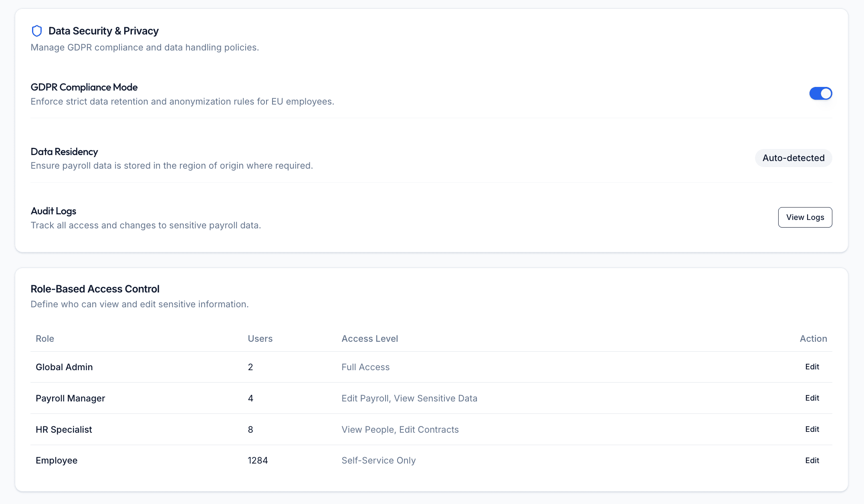Click the Auto-detected badge for Data Residency
864x504 pixels.
tap(793, 158)
